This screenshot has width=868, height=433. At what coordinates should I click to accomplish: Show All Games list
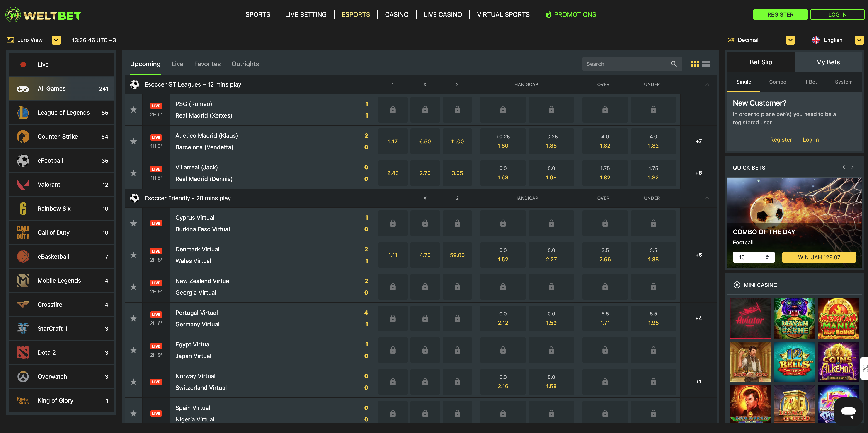[x=61, y=89]
